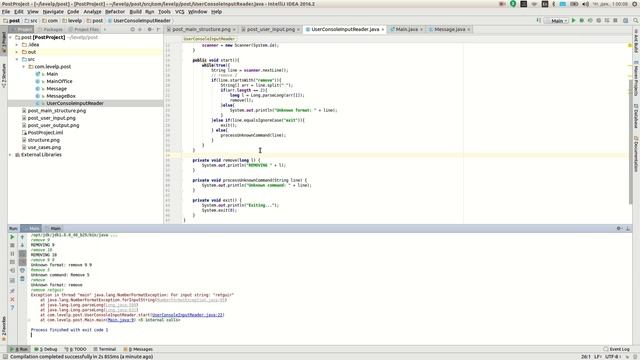Screen dimensions: 640x360
Task: Open the Navigate menu
Action: click(x=53, y=11)
